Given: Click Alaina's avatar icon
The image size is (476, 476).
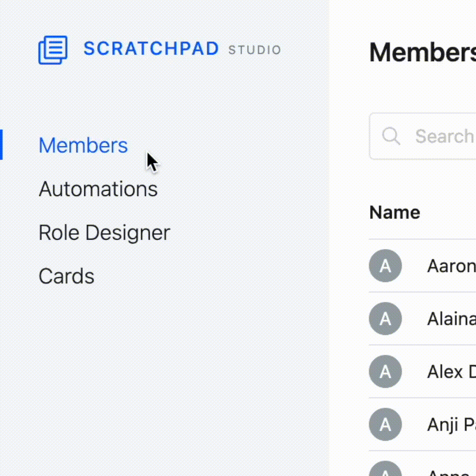Looking at the screenshot, I should point(385,319).
